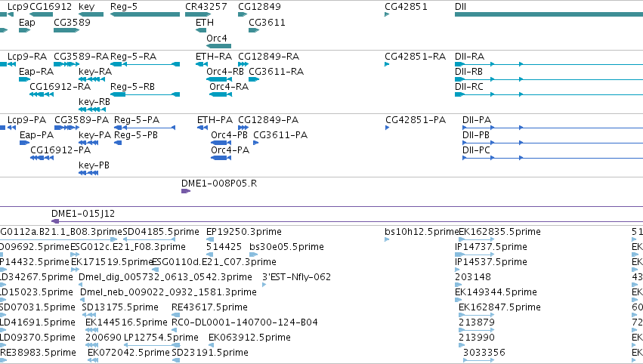Screen dimensions: 643x364
Task: Select the Eap gene label
Action: [27, 22]
